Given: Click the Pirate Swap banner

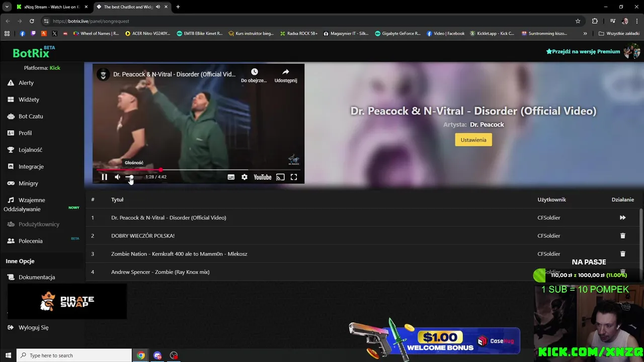Looking at the screenshot, I should click(x=67, y=301).
